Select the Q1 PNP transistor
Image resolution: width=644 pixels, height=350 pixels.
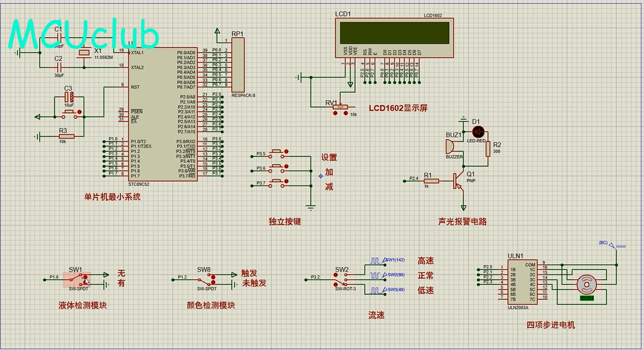click(460, 181)
